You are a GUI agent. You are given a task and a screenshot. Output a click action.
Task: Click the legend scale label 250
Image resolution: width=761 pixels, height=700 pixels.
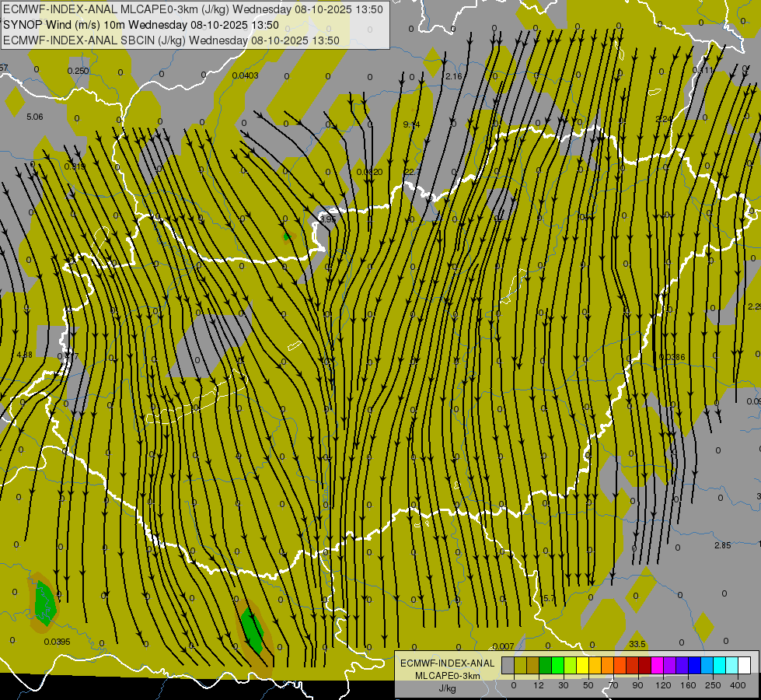click(x=713, y=685)
